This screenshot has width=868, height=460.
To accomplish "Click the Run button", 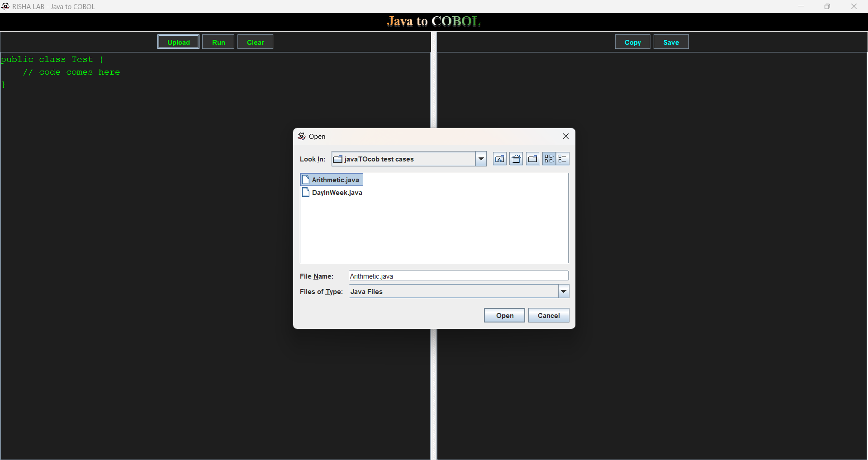I will (x=218, y=42).
